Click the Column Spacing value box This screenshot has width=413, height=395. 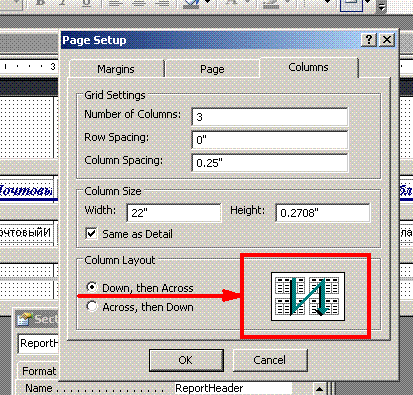tap(270, 163)
